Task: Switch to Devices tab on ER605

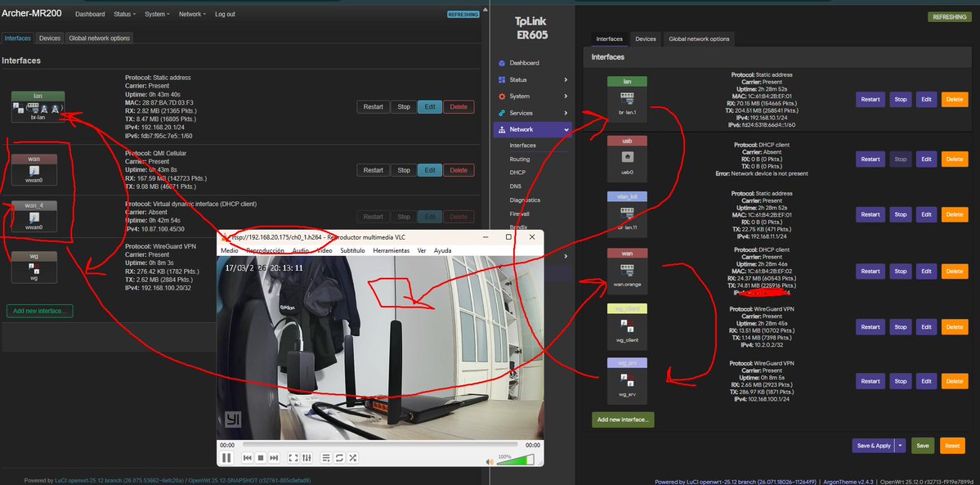Action: tap(646, 38)
